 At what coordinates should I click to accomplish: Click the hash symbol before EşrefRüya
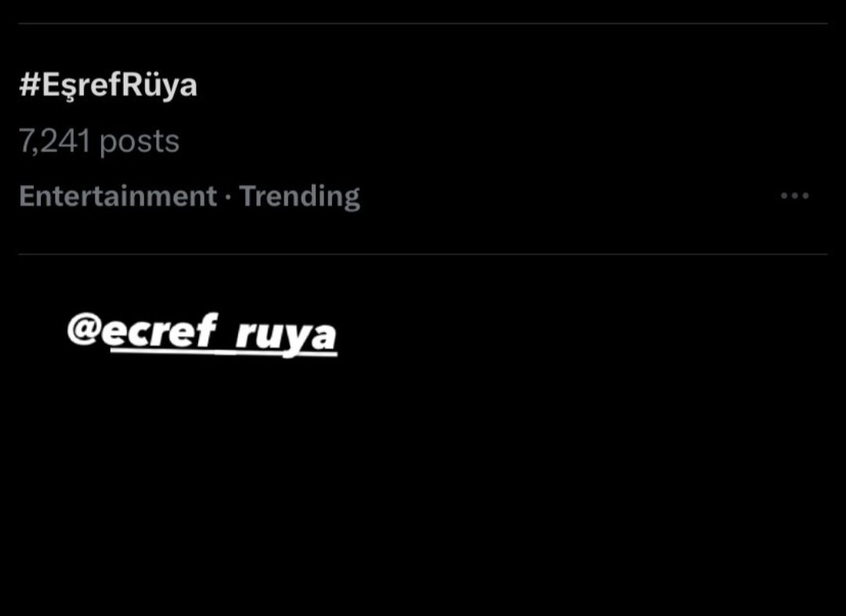click(30, 85)
